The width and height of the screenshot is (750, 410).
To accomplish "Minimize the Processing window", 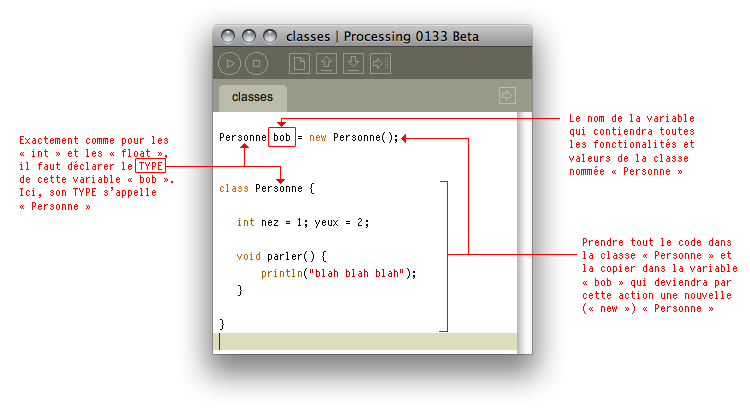I will 248,36.
